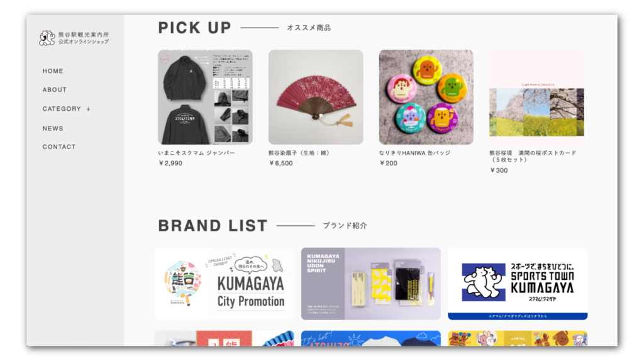Open the Sports Town Kumagaya banner
Viewport: 644px width, 361px height.
click(x=518, y=284)
